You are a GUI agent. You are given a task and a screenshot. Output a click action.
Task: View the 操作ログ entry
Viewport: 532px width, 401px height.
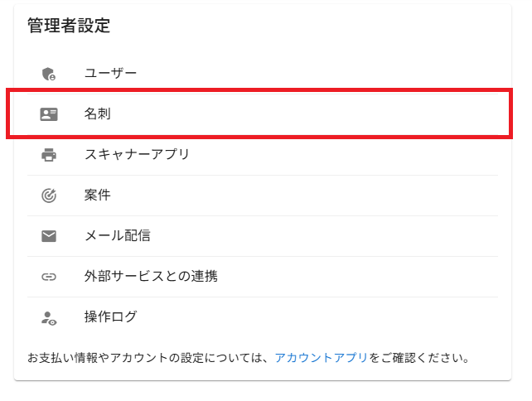point(110,317)
